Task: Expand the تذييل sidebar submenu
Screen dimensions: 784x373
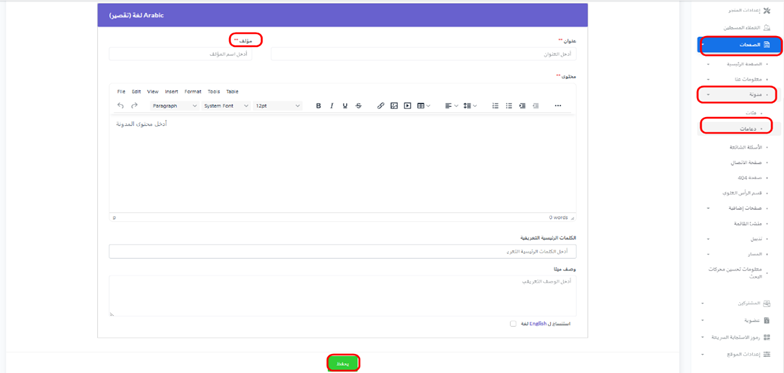Action: coord(708,240)
